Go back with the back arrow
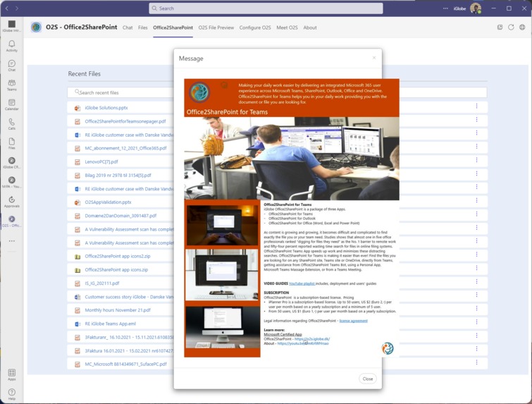The image size is (532, 404). pyautogui.click(x=7, y=8)
